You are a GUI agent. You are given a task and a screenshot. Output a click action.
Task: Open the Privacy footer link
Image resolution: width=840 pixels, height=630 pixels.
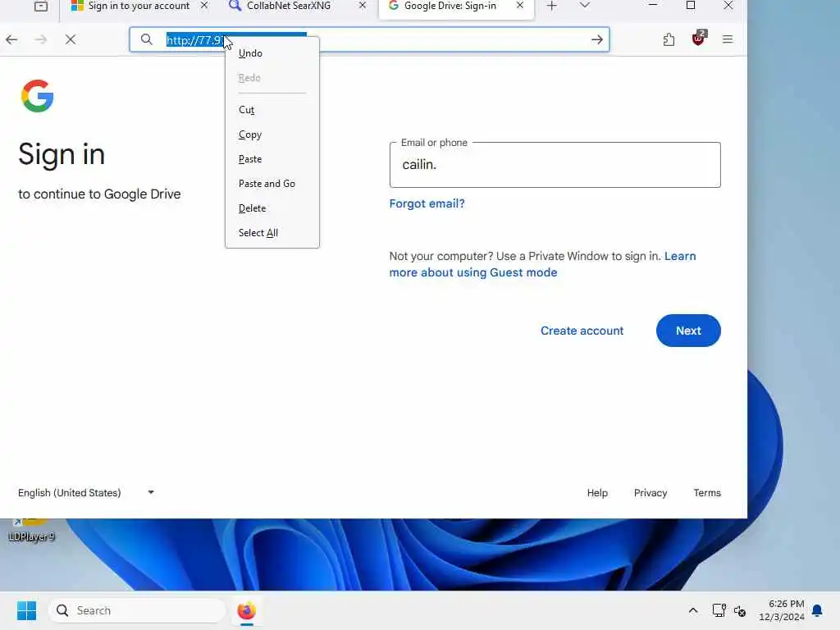coord(651,493)
